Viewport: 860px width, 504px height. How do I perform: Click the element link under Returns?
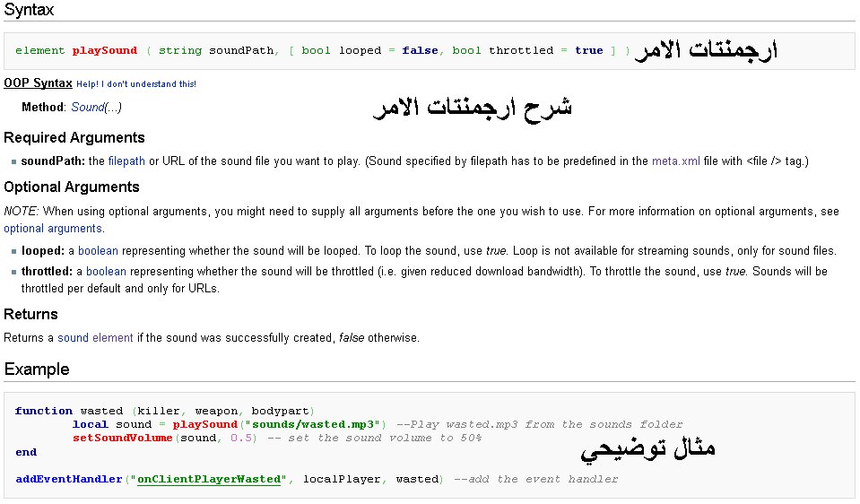pyautogui.click(x=113, y=338)
